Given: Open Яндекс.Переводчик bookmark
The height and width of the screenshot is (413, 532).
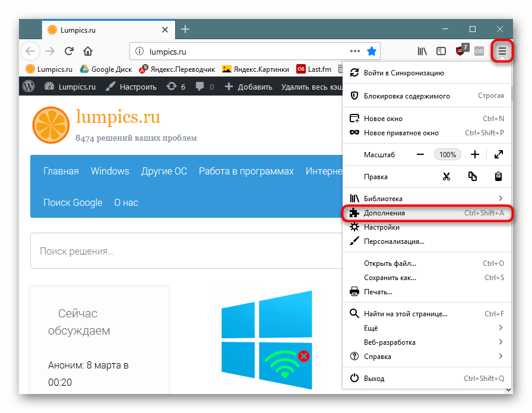Looking at the screenshot, I should tap(177, 69).
